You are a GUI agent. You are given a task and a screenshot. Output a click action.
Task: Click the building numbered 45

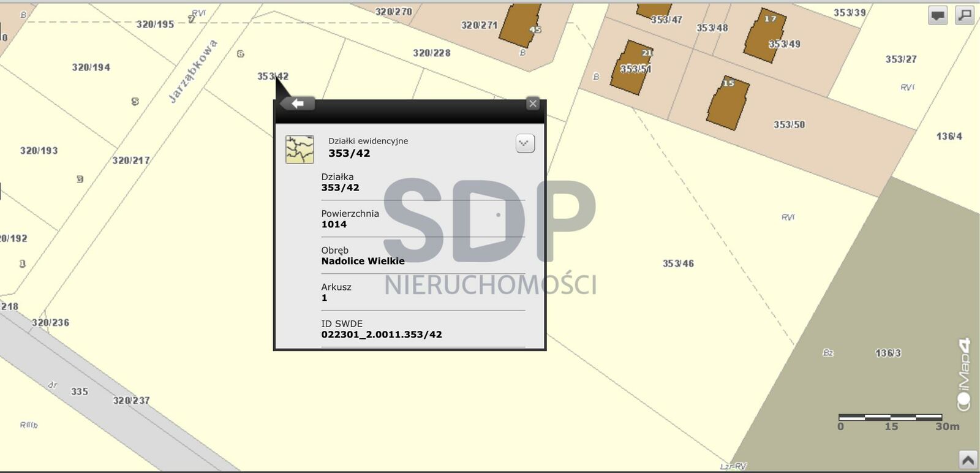pyautogui.click(x=521, y=25)
